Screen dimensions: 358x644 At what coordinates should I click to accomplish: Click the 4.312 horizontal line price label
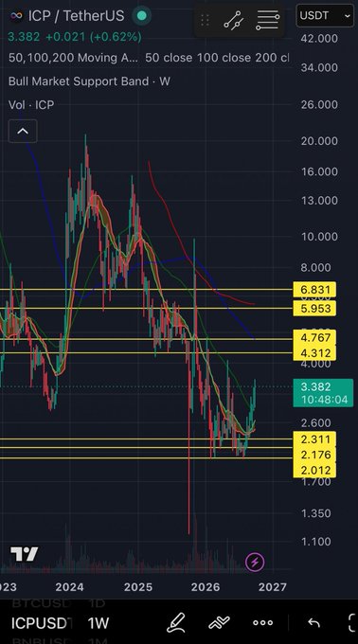point(314,353)
